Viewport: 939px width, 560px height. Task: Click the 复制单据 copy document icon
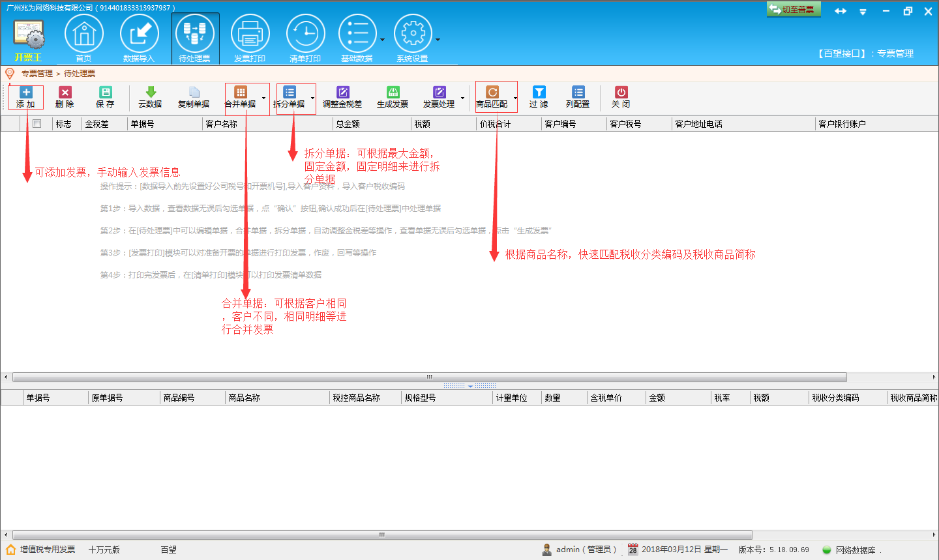(194, 96)
